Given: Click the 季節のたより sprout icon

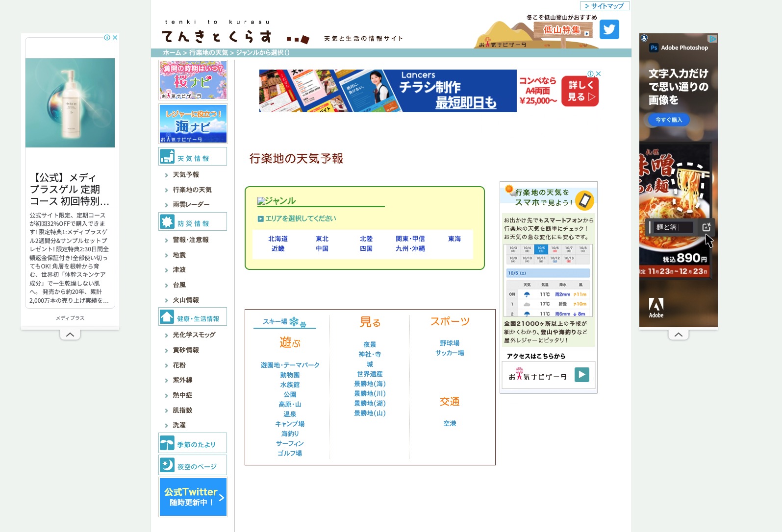Looking at the screenshot, I should point(167,443).
